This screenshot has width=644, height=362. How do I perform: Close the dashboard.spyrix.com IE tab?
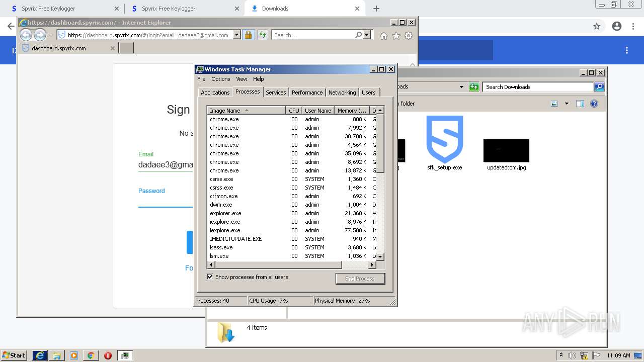(x=113, y=48)
